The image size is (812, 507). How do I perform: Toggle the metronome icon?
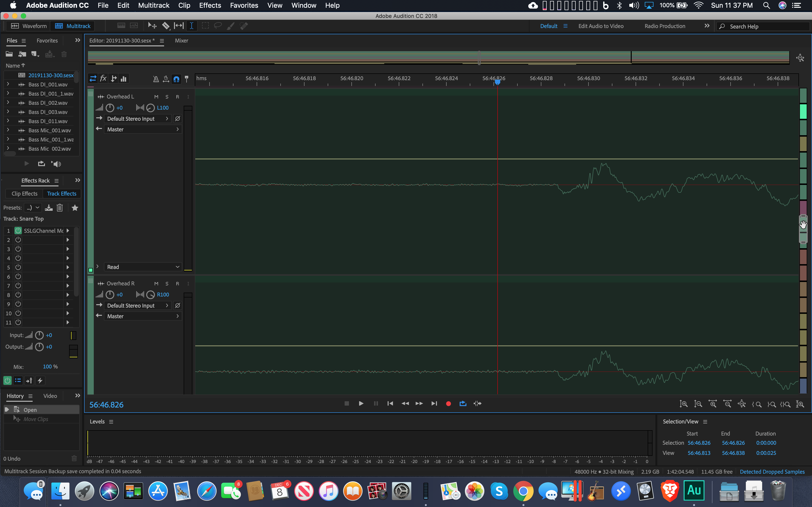(156, 79)
